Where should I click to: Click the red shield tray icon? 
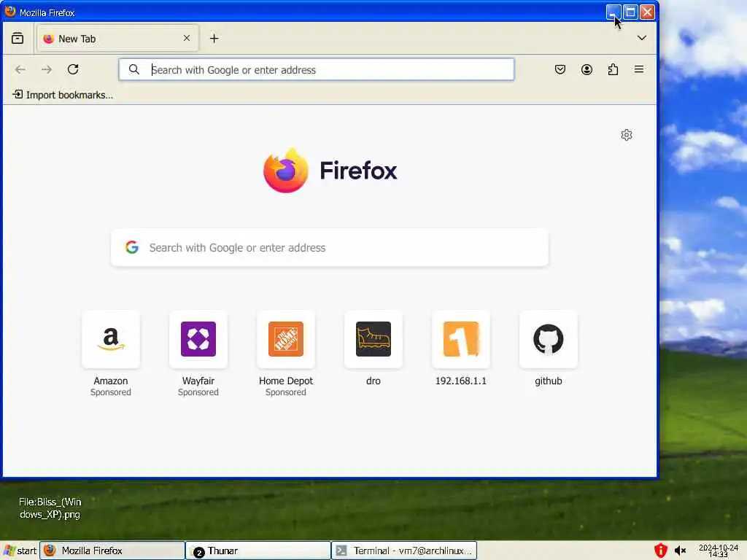pos(660,551)
